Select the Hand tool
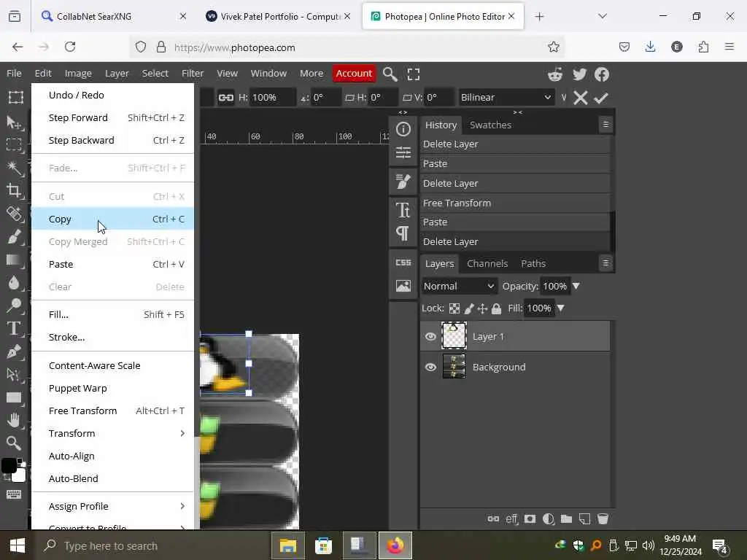Viewport: 747px width, 560px height. click(15, 420)
